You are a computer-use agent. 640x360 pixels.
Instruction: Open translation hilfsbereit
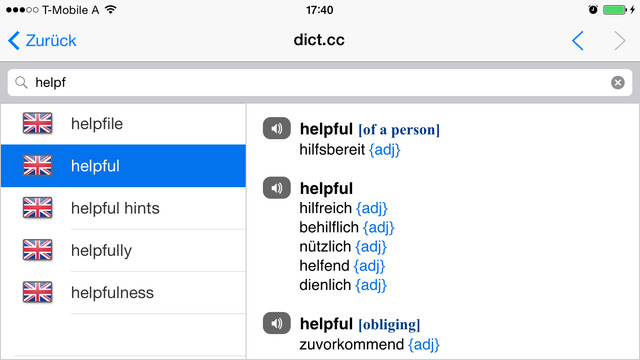coord(332,149)
